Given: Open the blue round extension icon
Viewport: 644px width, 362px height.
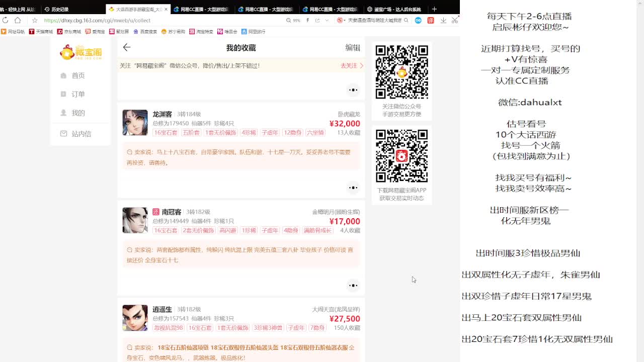Looking at the screenshot, I should [418, 20].
